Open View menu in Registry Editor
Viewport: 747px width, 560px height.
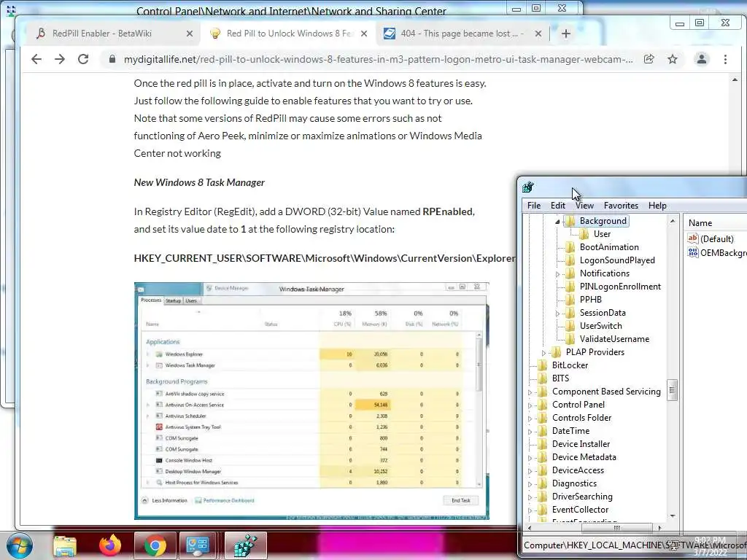[584, 205]
